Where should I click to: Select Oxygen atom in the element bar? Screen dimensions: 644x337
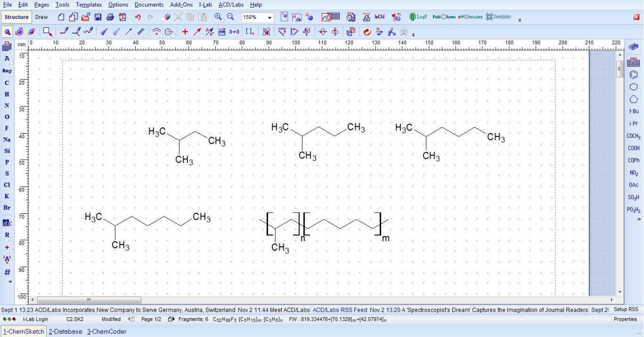point(7,117)
